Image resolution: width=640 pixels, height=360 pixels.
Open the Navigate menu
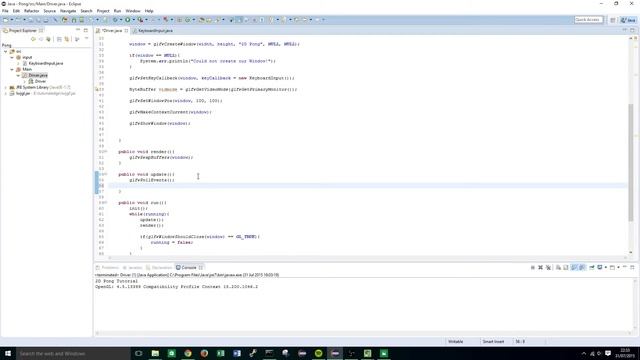pyautogui.click(x=68, y=11)
